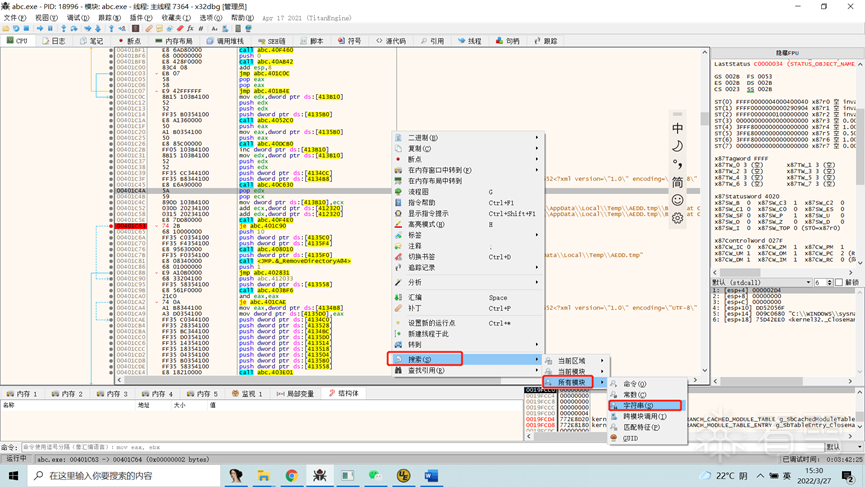
Task: Expand the 复制(C) submenu
Action: tap(468, 148)
